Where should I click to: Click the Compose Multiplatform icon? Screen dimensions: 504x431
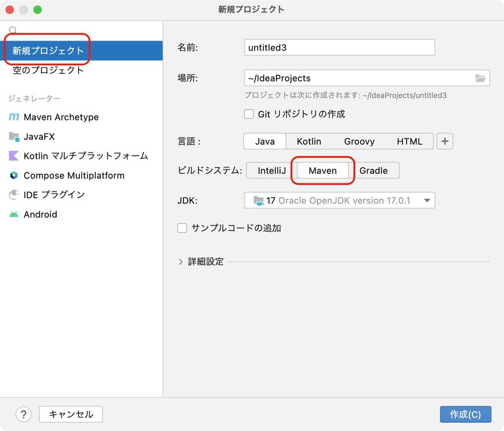click(x=14, y=175)
